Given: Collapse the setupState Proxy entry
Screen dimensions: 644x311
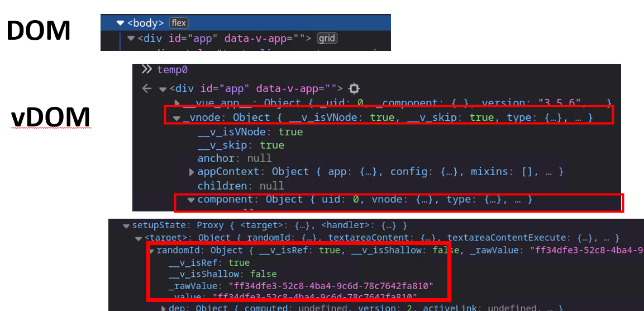Looking at the screenshot, I should pyautogui.click(x=126, y=226).
